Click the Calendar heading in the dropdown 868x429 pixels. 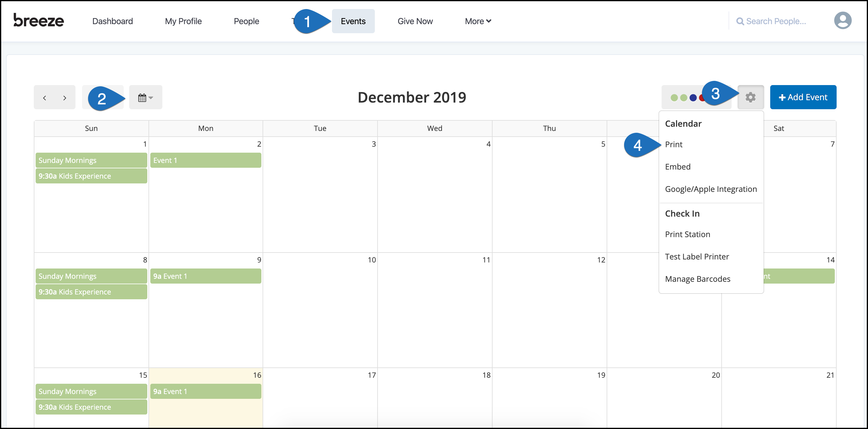click(x=683, y=124)
